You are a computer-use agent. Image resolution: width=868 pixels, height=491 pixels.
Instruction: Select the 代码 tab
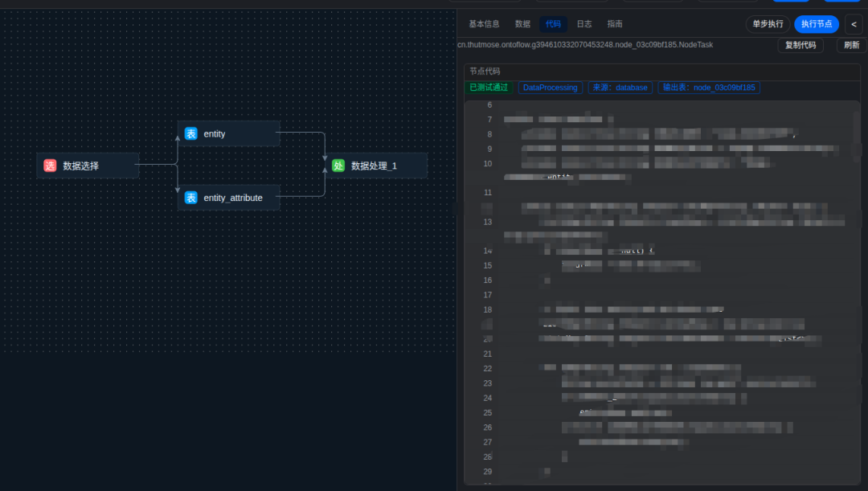point(553,24)
